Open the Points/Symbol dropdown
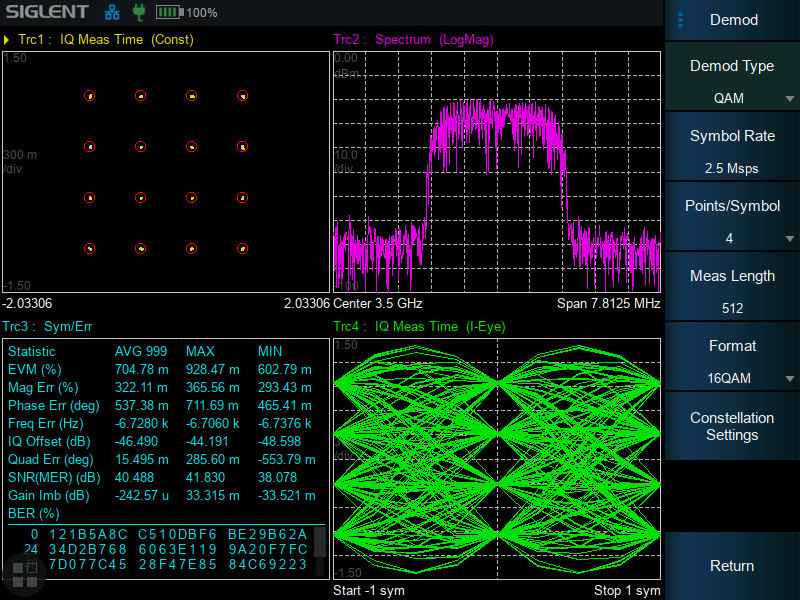The width and height of the screenshot is (800, 600). coord(732,217)
